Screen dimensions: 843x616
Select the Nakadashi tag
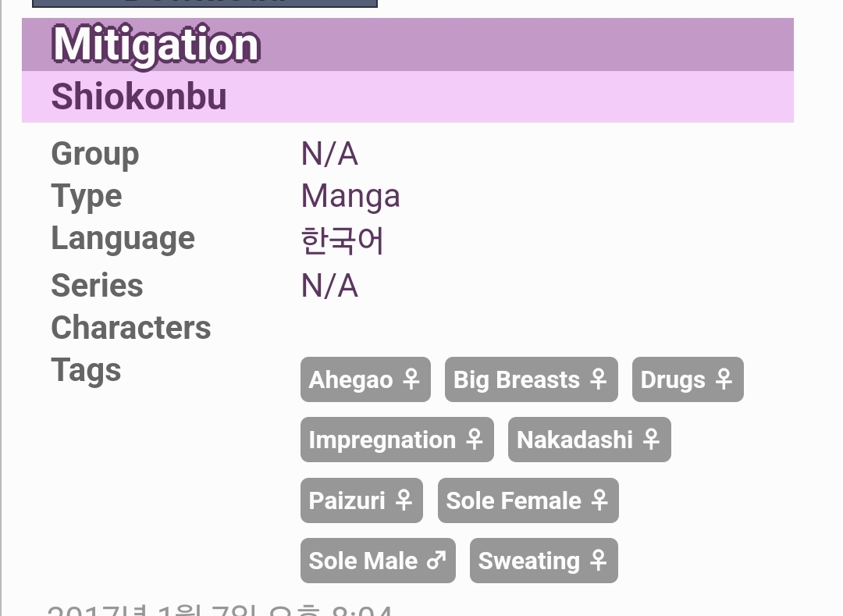tap(589, 440)
